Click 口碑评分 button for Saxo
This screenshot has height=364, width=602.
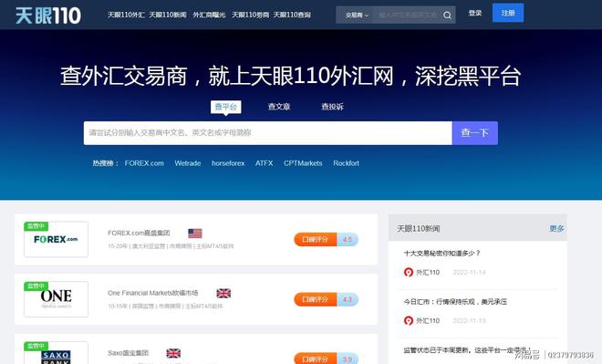click(316, 359)
